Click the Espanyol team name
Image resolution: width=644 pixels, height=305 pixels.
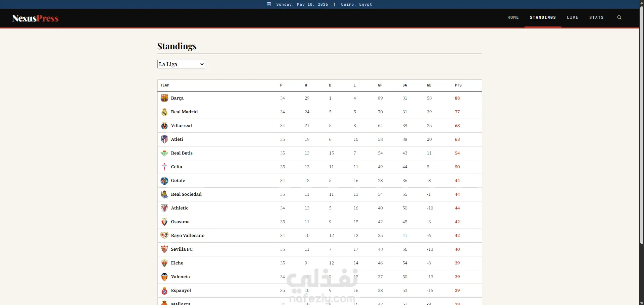point(181,291)
